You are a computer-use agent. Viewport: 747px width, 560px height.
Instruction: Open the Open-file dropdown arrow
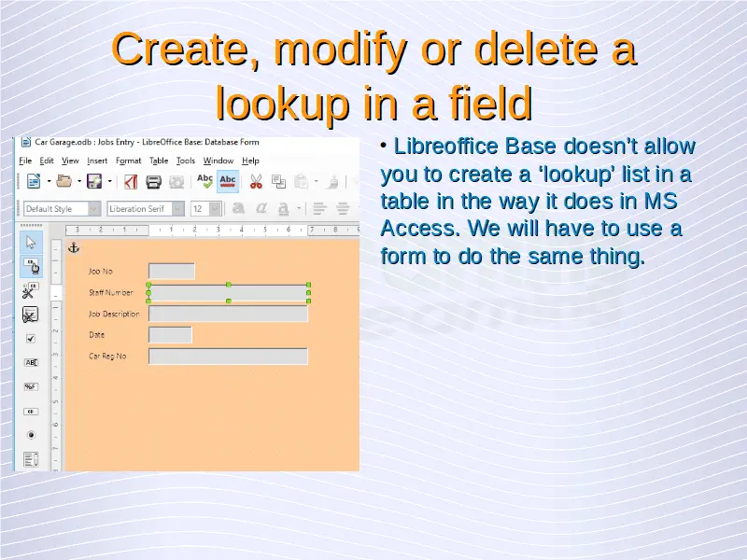(79, 181)
